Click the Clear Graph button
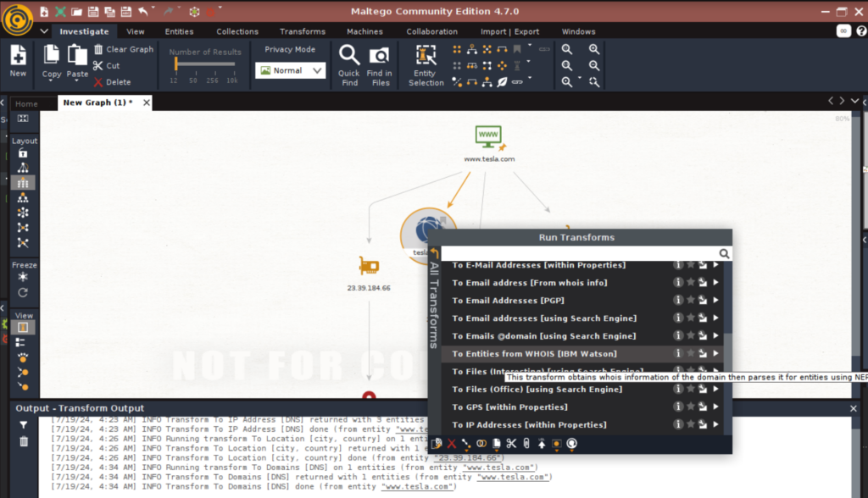The width and height of the screenshot is (868, 498). coord(124,49)
